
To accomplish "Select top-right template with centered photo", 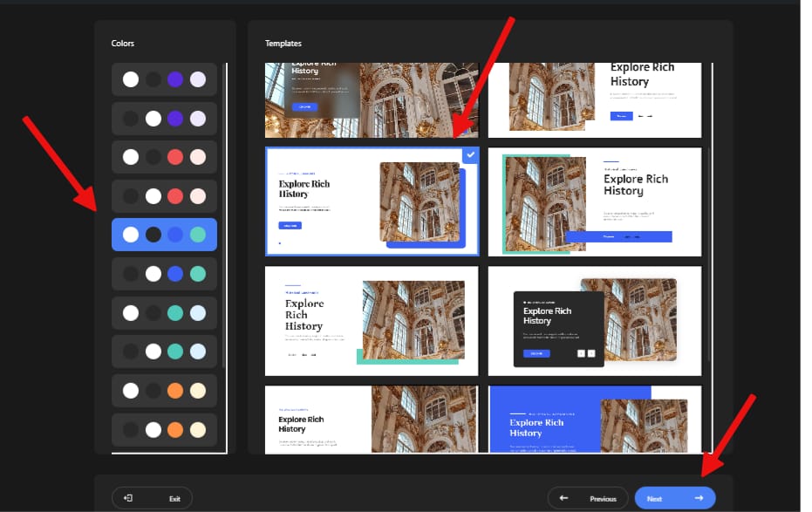I will click(595, 100).
